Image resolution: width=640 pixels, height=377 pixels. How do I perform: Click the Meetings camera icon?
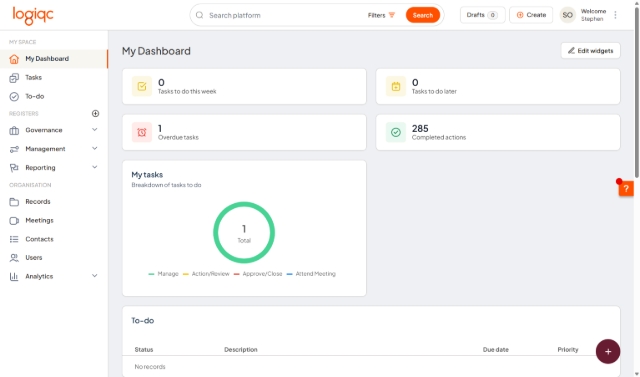pyautogui.click(x=14, y=220)
